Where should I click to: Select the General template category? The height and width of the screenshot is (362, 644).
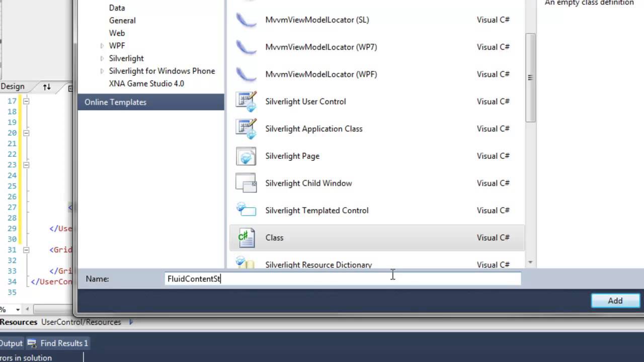point(122,21)
